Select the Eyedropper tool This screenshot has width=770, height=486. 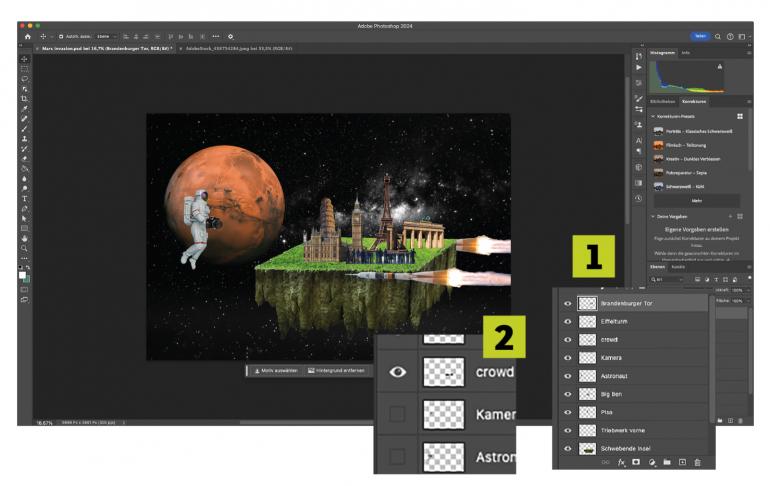pyautogui.click(x=25, y=109)
